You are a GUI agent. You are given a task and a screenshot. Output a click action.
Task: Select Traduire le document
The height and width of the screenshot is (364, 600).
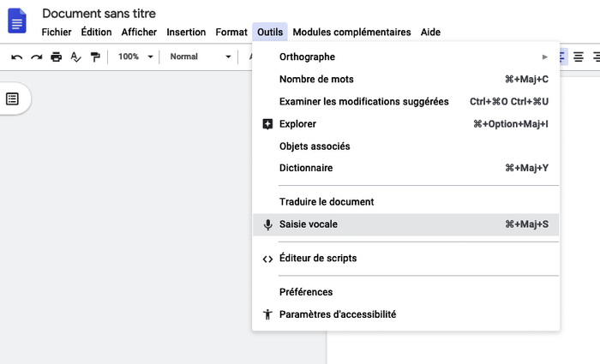[406, 202]
